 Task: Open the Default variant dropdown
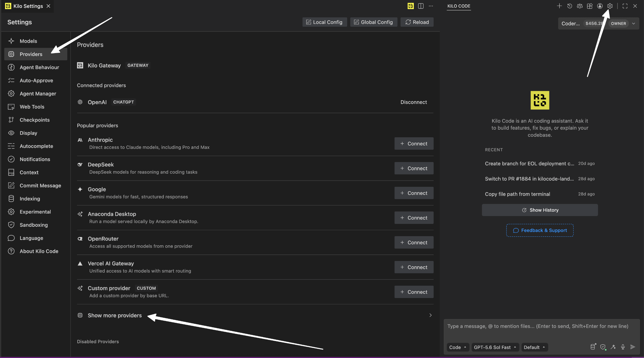pyautogui.click(x=534, y=347)
